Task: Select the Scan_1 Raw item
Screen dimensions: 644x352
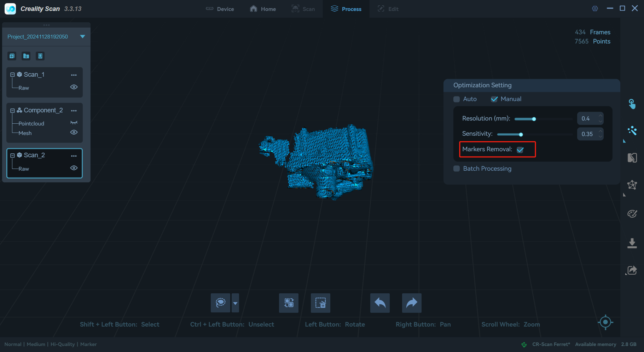Action: pyautogui.click(x=24, y=88)
